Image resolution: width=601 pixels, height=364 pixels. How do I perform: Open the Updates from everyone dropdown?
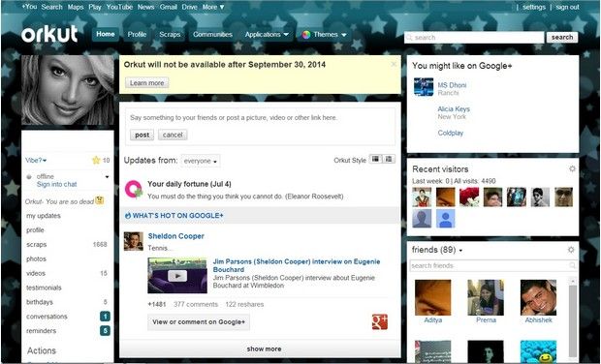coord(201,161)
